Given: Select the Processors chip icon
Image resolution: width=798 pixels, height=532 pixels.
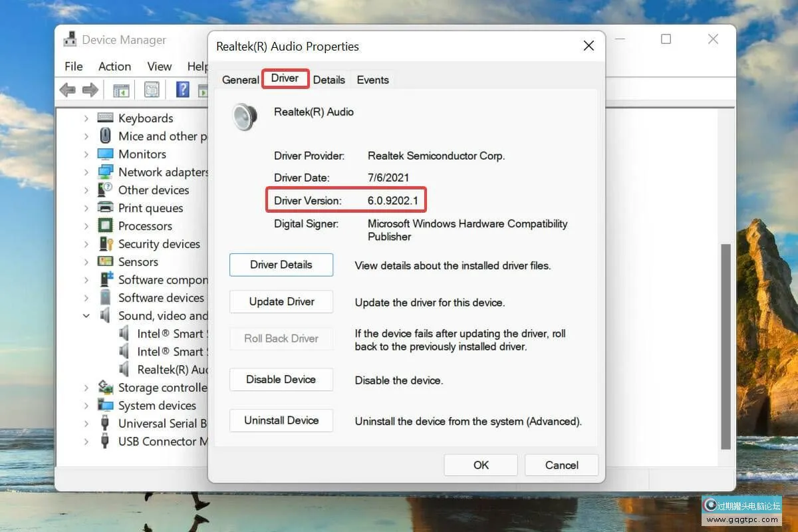Looking at the screenshot, I should 105,226.
